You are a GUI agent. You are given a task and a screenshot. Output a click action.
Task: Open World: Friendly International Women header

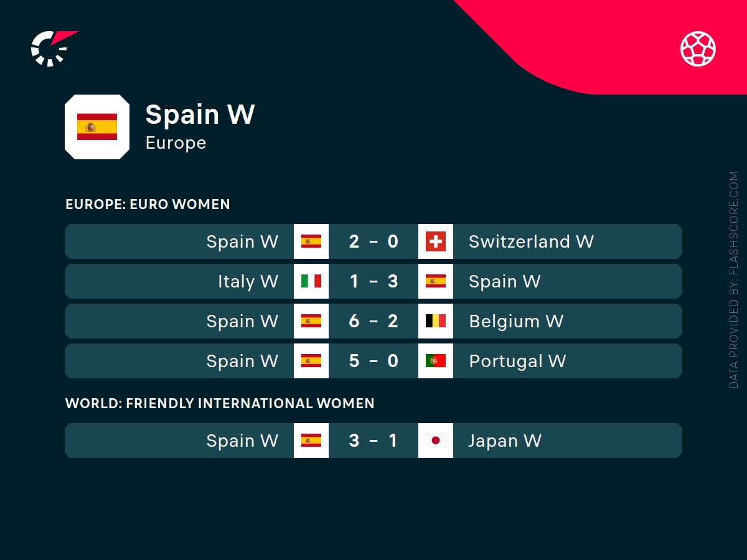(220, 403)
